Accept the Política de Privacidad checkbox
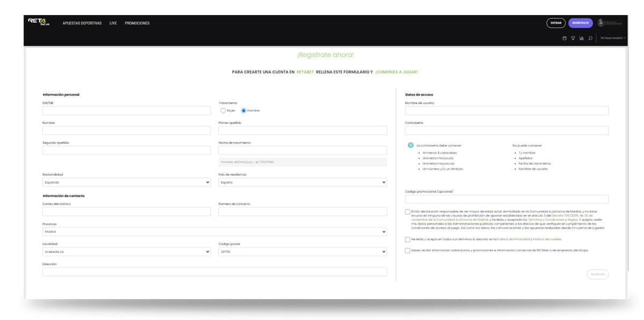 click(408, 239)
